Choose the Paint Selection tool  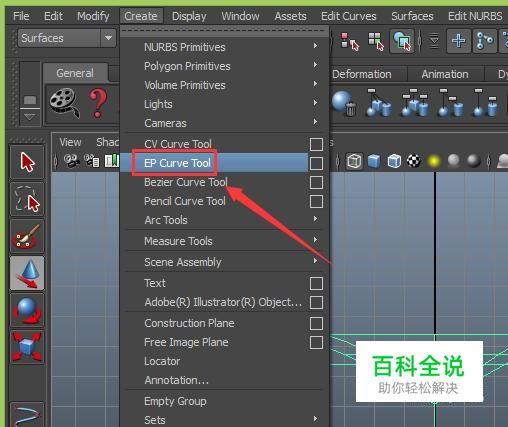point(27,236)
